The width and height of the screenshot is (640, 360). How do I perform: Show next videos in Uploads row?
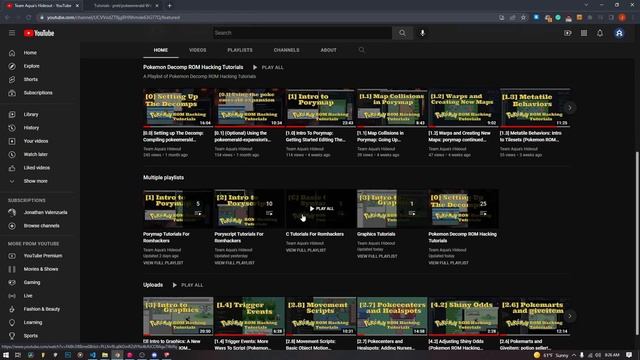[570, 316]
